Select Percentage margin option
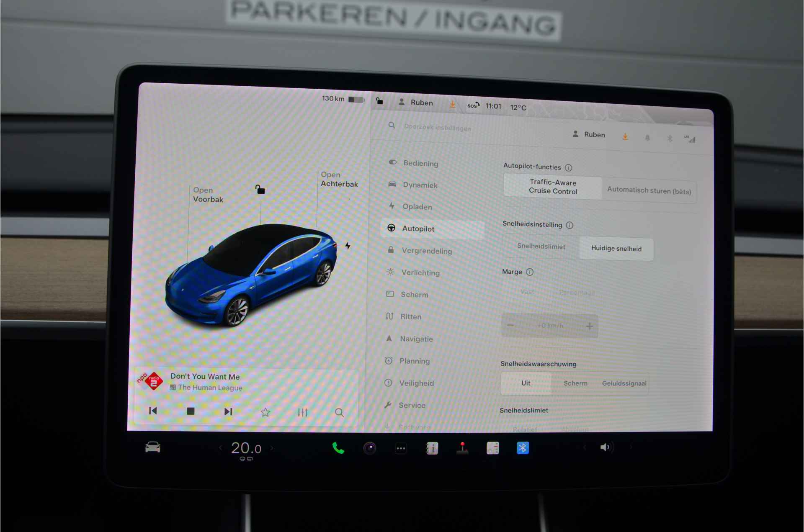Viewport: 804px width, 532px height. pos(577,293)
